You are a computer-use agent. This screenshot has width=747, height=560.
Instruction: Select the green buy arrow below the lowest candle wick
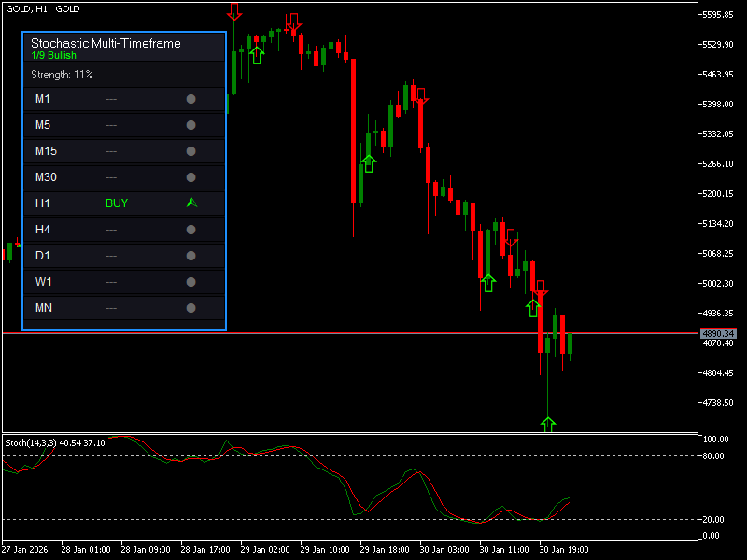548,425
